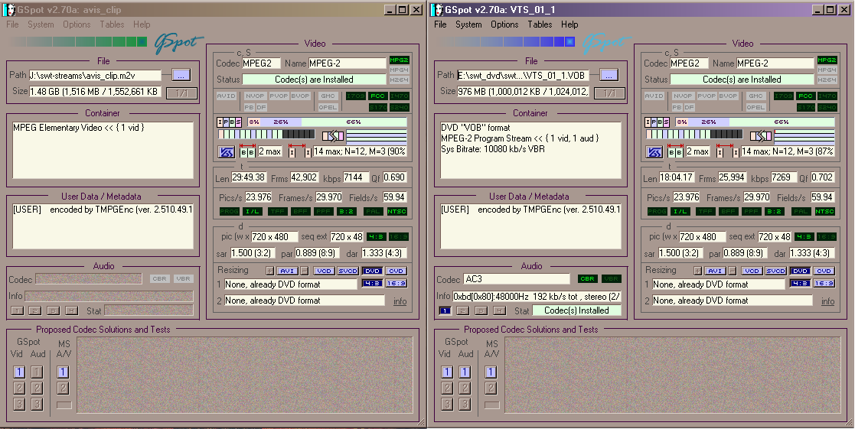Click 1/1 button in avis_clip File panel
The width and height of the screenshot is (868, 429).
181,93
